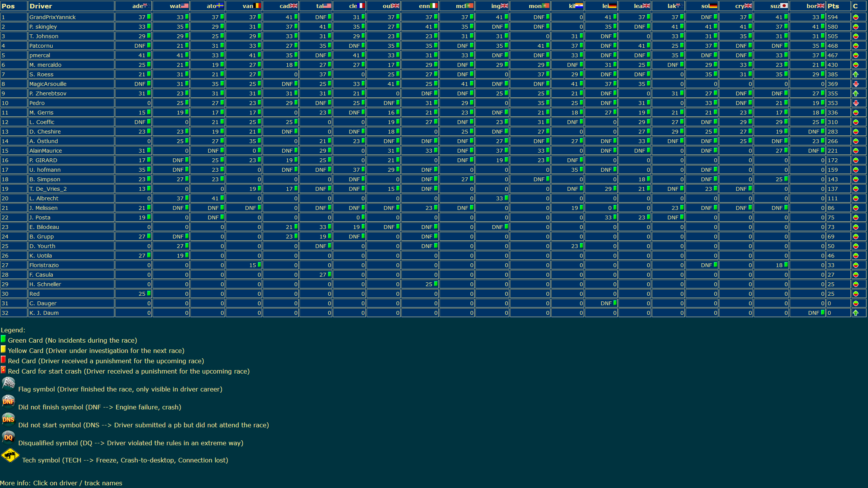Click driver name L. Albrecht

43,198
